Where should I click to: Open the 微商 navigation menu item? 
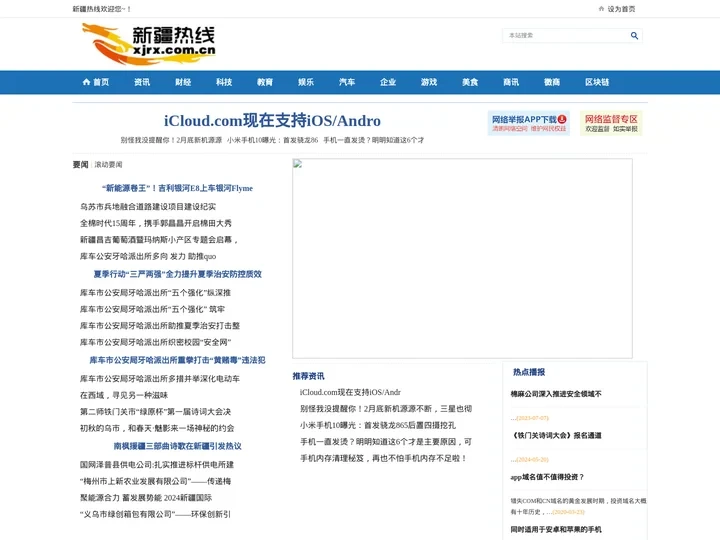(552, 82)
